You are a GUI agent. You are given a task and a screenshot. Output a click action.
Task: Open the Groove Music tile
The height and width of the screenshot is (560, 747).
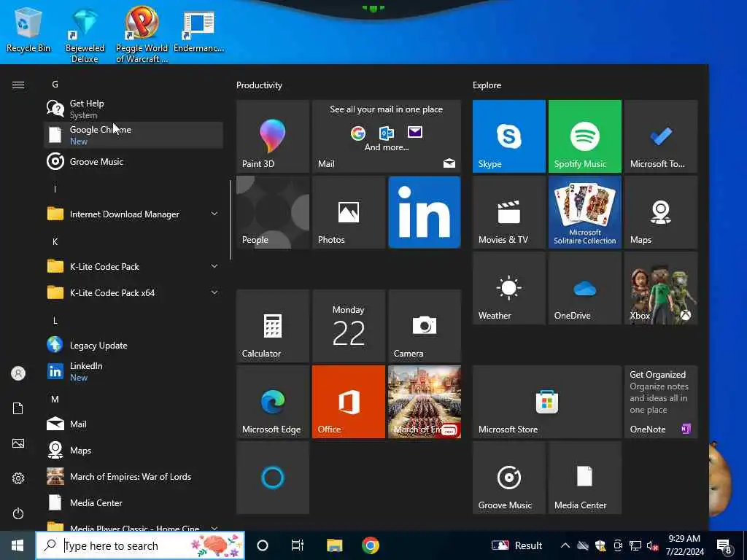tap(508, 478)
